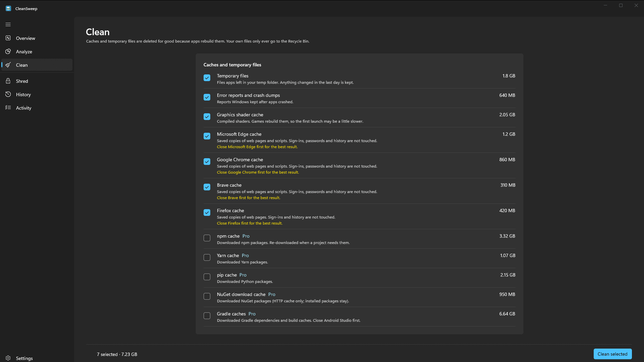Uncheck Error reports and crash dumps

tap(207, 97)
